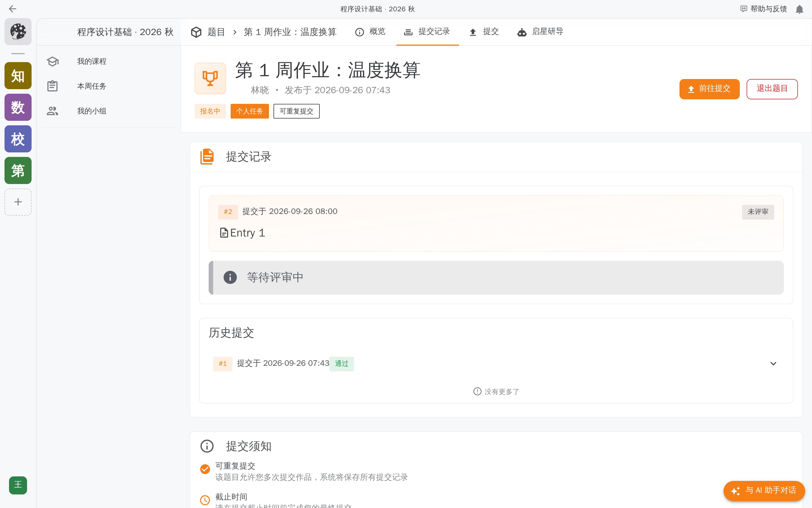The image size is (812, 508).
Task: Click the 第 1 周作业:温度换算 breadcrumb
Action: click(290, 32)
